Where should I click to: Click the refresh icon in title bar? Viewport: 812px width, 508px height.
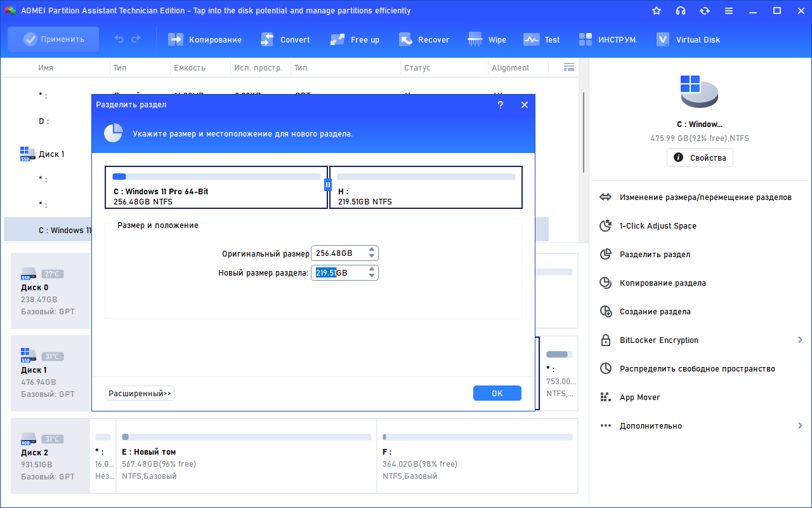click(705, 11)
